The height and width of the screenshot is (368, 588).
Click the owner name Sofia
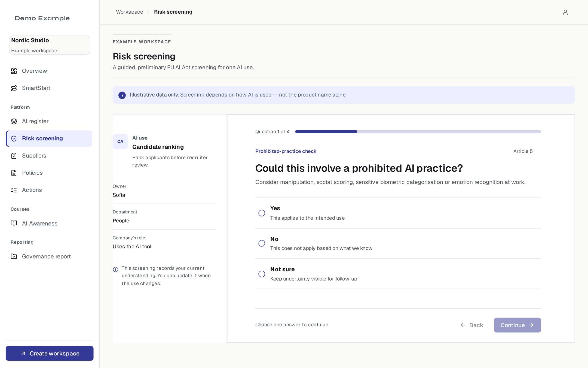coord(119,195)
